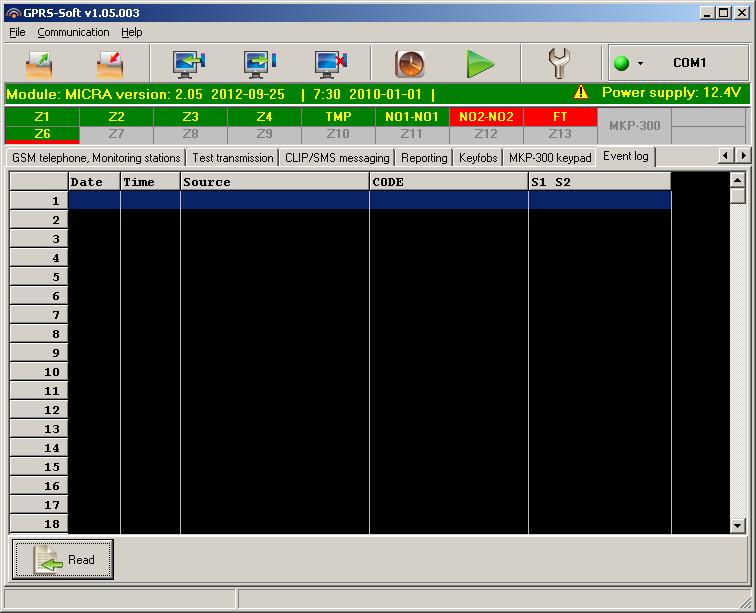Viewport: 756px width, 613px height.
Task: Click the Module MICRA version text
Action: click(x=146, y=94)
